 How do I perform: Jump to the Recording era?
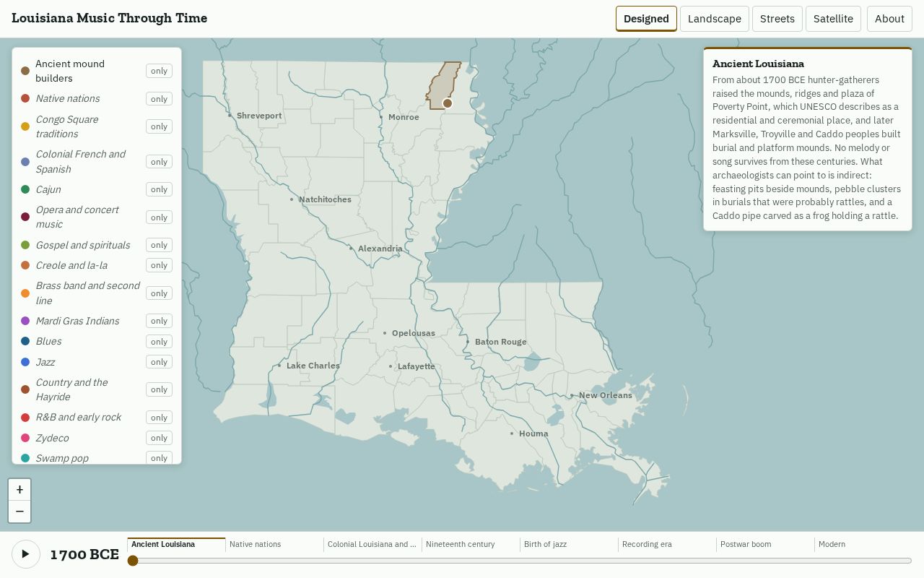pyautogui.click(x=667, y=545)
